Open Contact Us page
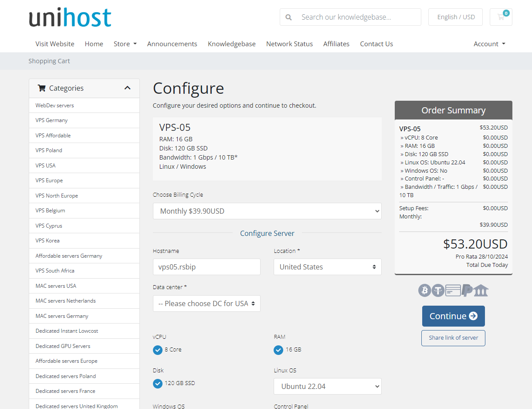The image size is (532, 409). (x=376, y=44)
